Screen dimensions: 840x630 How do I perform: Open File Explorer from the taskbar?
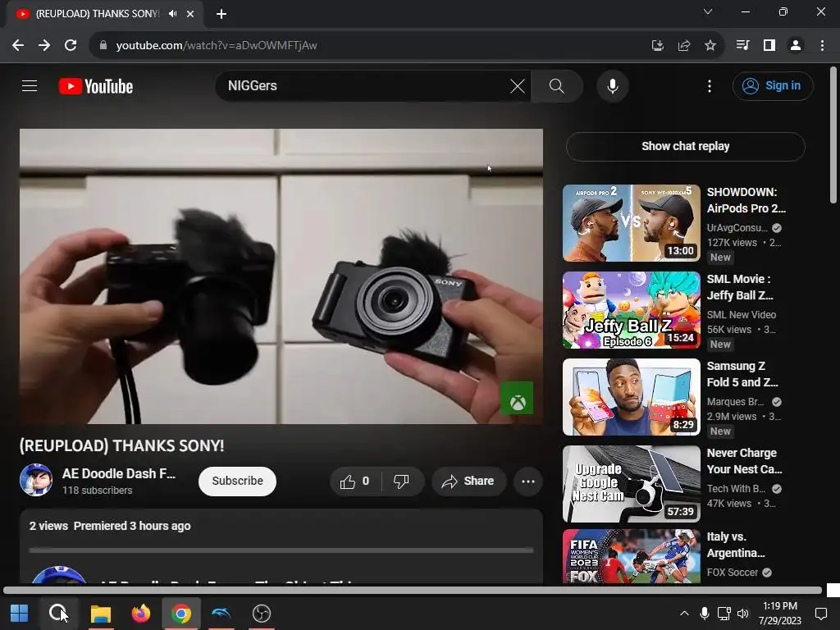coord(100,614)
